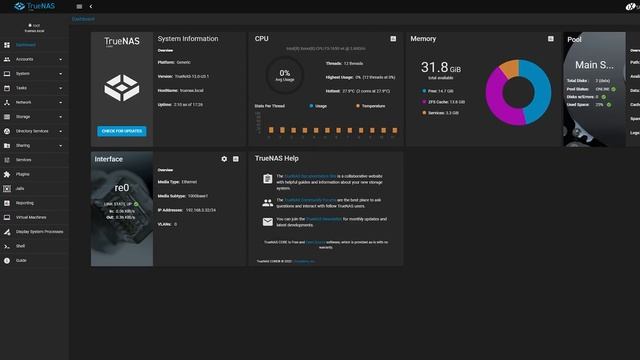
Task: Open the Guide menu entry
Action: [x=34, y=260]
